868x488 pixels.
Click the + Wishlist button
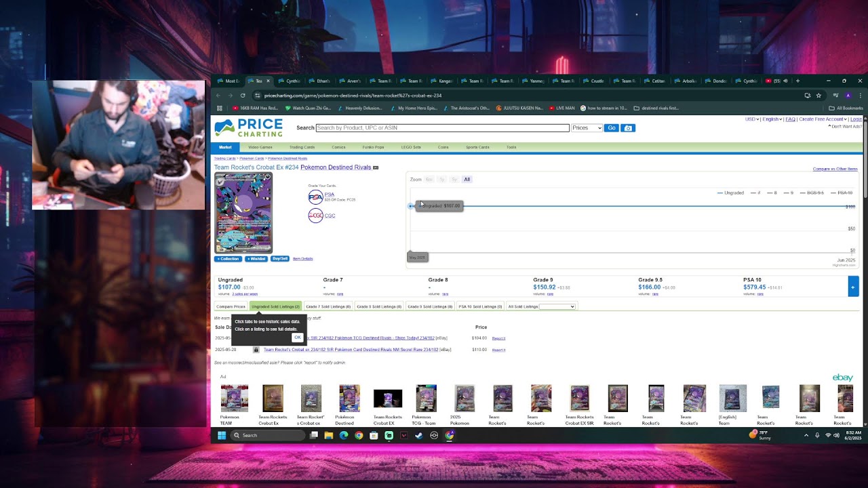click(x=256, y=259)
